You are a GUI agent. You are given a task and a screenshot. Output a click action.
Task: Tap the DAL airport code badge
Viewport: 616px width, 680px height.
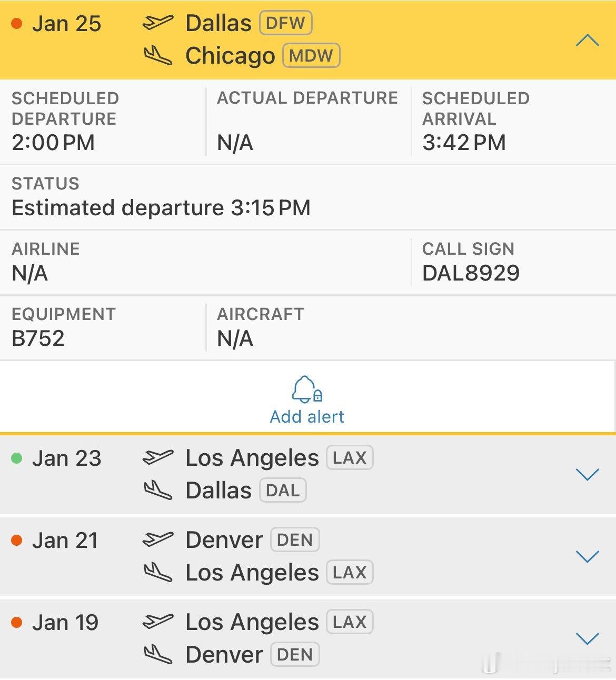(x=283, y=490)
